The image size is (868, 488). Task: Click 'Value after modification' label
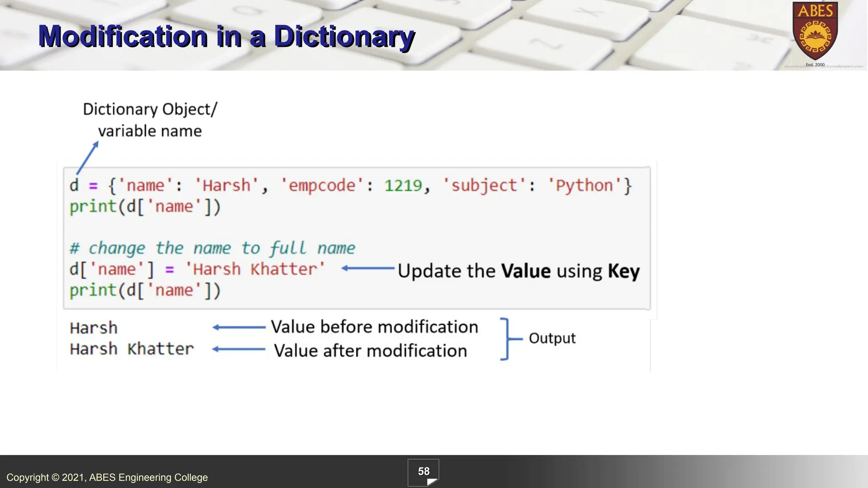(370, 351)
